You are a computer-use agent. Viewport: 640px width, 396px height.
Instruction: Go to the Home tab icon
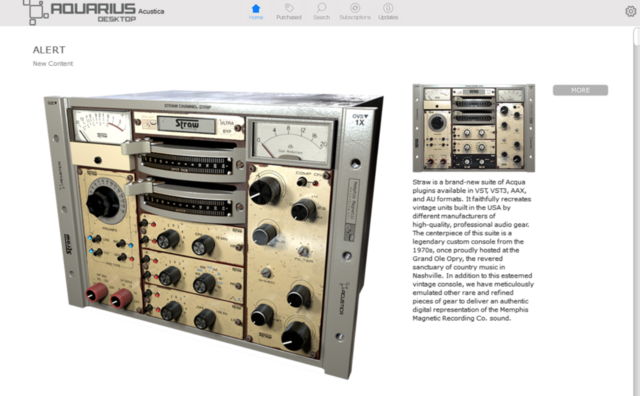[x=256, y=8]
